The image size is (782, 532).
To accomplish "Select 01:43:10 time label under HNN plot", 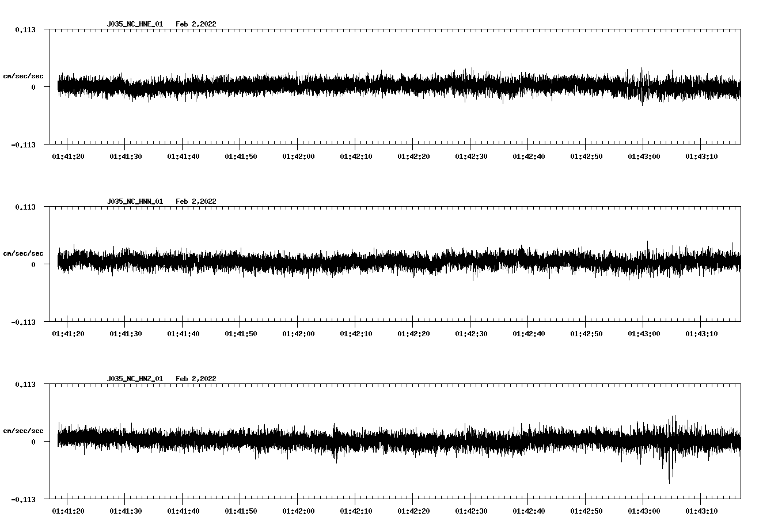I will point(701,334).
